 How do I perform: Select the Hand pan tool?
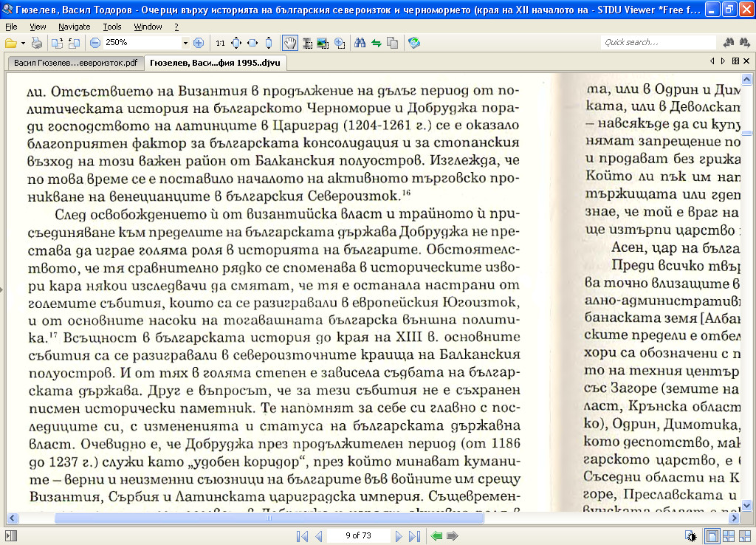290,43
